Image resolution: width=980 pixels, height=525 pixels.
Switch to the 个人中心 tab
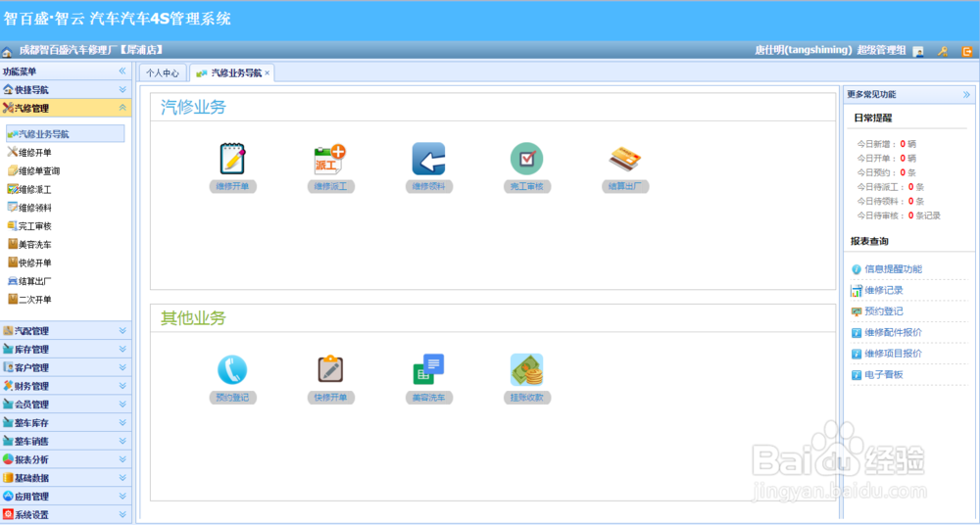pyautogui.click(x=163, y=72)
